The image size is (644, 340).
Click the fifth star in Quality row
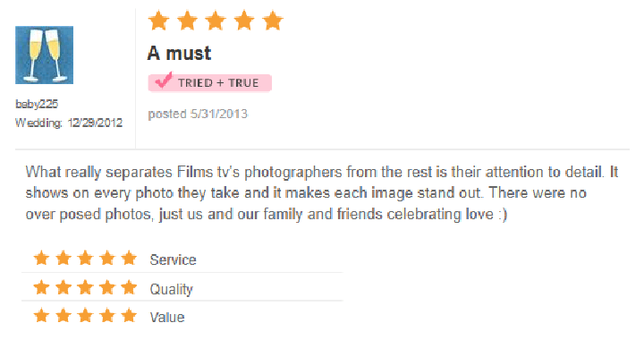coord(129,287)
